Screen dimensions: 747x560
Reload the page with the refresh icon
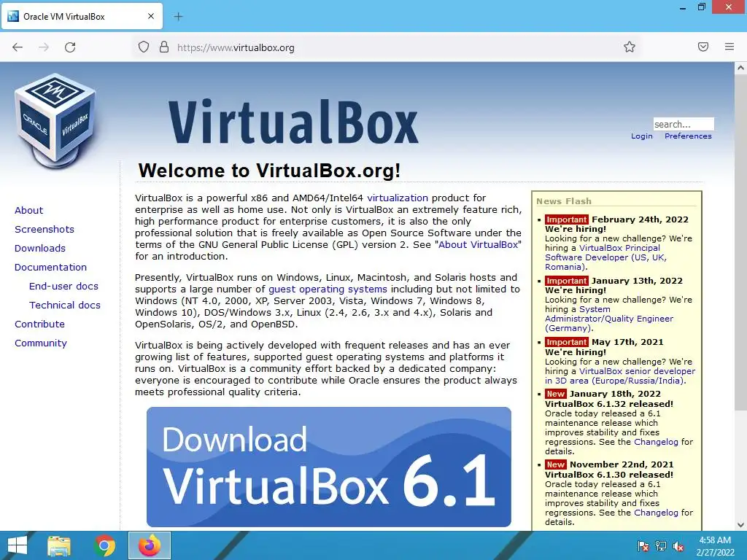70,47
